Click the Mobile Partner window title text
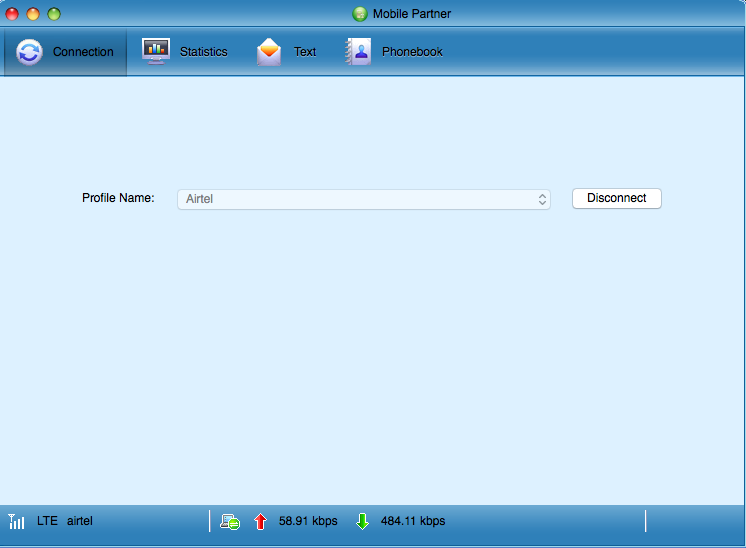 pyautogui.click(x=412, y=14)
